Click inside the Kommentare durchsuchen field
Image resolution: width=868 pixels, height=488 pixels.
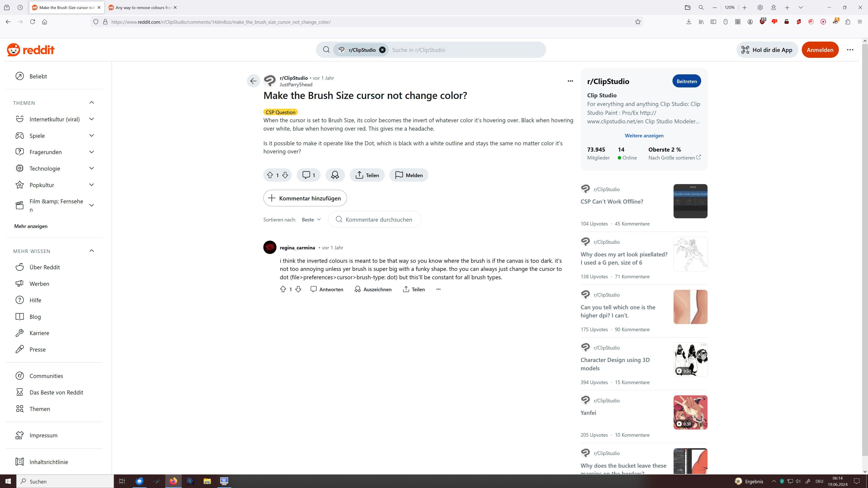click(379, 220)
